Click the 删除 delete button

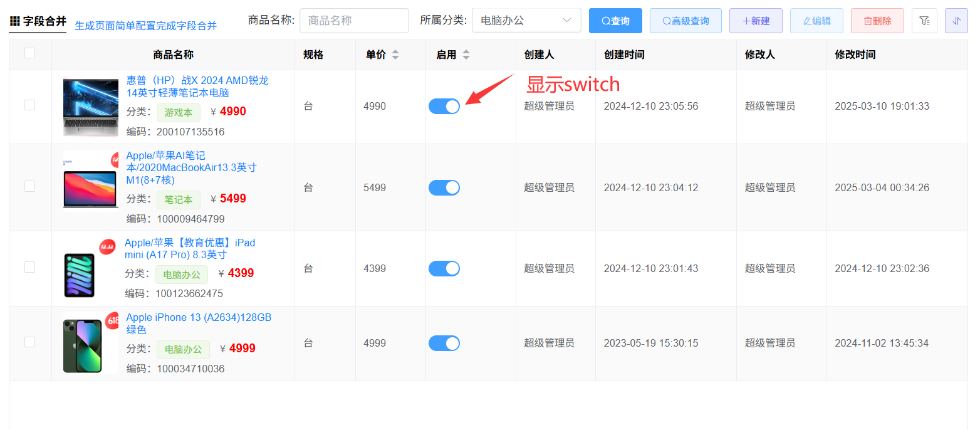pyautogui.click(x=877, y=21)
